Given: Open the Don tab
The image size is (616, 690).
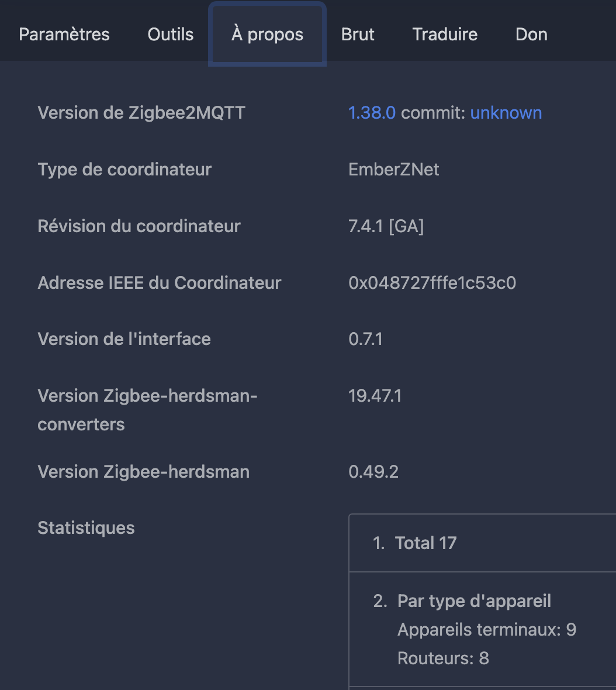Looking at the screenshot, I should tap(532, 34).
